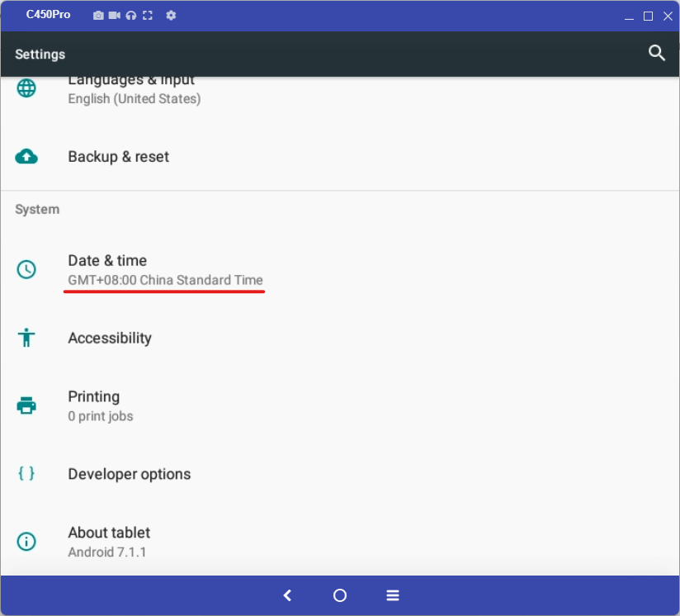This screenshot has height=616, width=680.
Task: Open Developer options
Action: click(129, 474)
